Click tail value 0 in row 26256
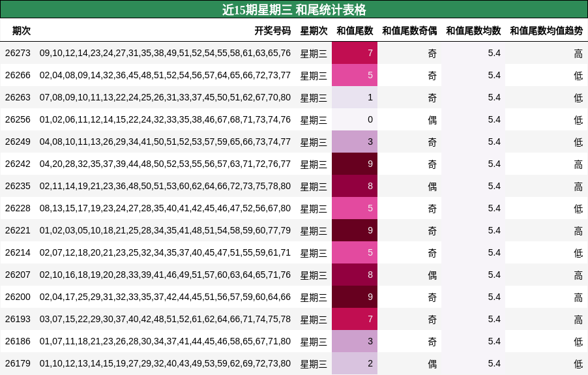The height and width of the screenshot is (375, 588). [355, 119]
